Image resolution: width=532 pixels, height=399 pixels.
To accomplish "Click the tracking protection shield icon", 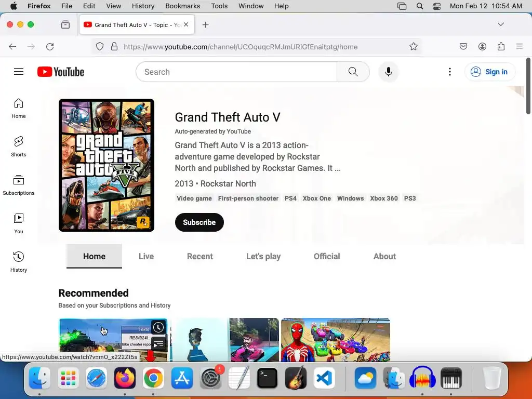I will (99, 46).
